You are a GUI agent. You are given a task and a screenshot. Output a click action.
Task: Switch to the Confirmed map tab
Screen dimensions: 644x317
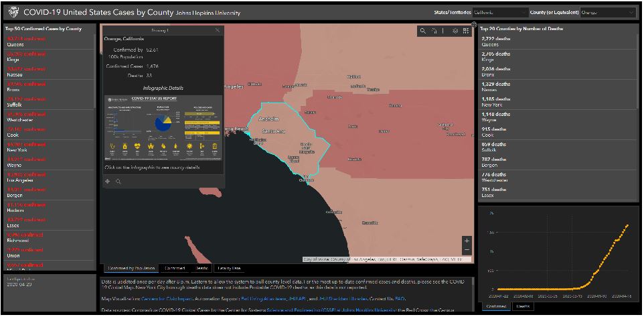coord(175,269)
